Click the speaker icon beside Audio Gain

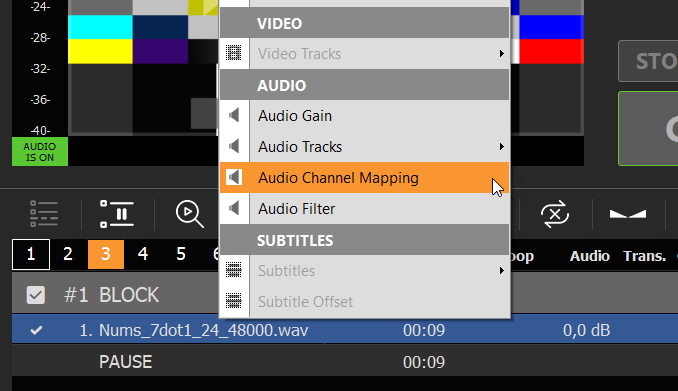[x=234, y=115]
